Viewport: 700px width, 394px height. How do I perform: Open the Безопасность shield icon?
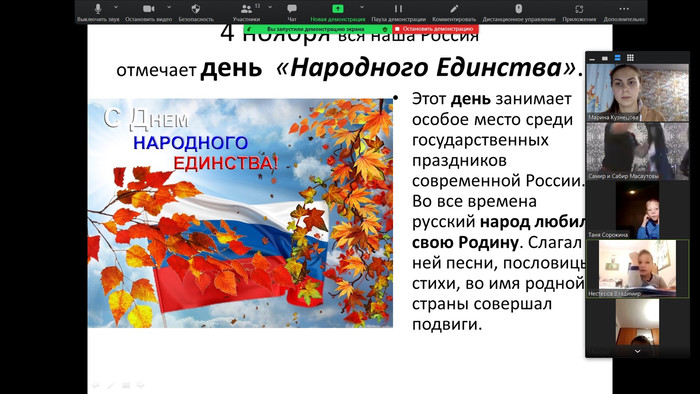(196, 8)
